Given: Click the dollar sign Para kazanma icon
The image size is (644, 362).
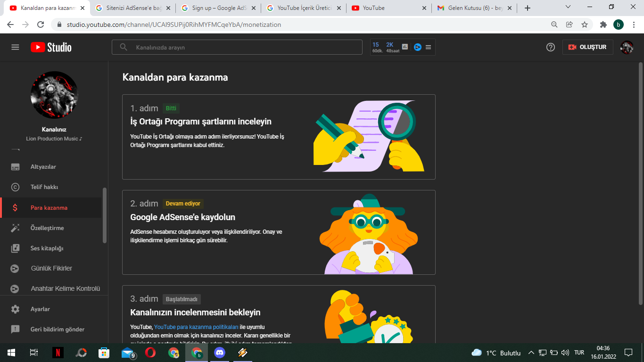Looking at the screenshot, I should [16, 208].
